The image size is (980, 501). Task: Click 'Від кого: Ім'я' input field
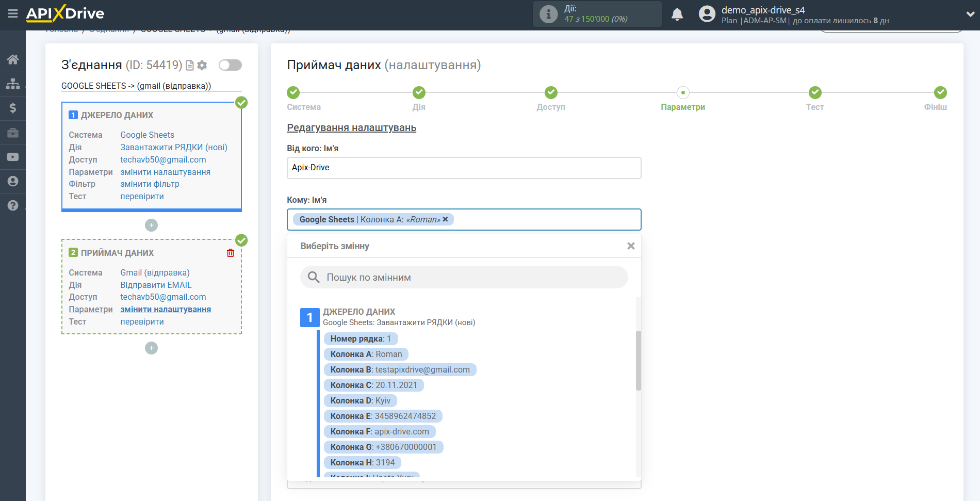point(464,168)
